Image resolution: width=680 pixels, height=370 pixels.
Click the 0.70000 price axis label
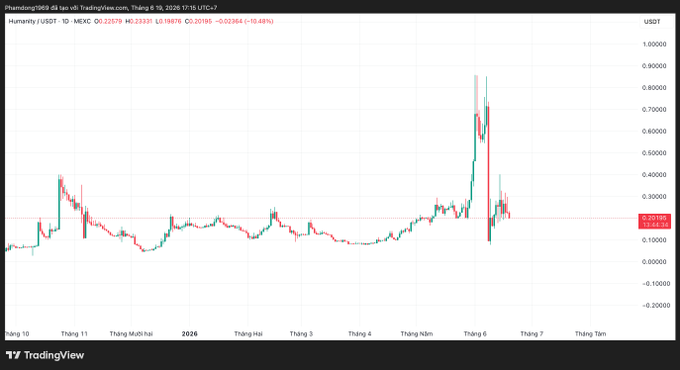coord(654,109)
